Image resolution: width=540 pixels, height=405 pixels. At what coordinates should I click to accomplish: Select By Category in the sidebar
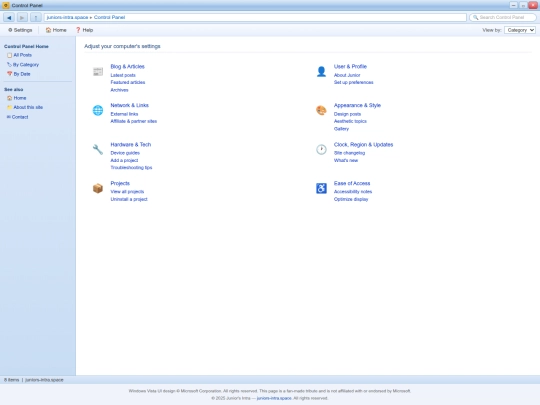[23, 64]
